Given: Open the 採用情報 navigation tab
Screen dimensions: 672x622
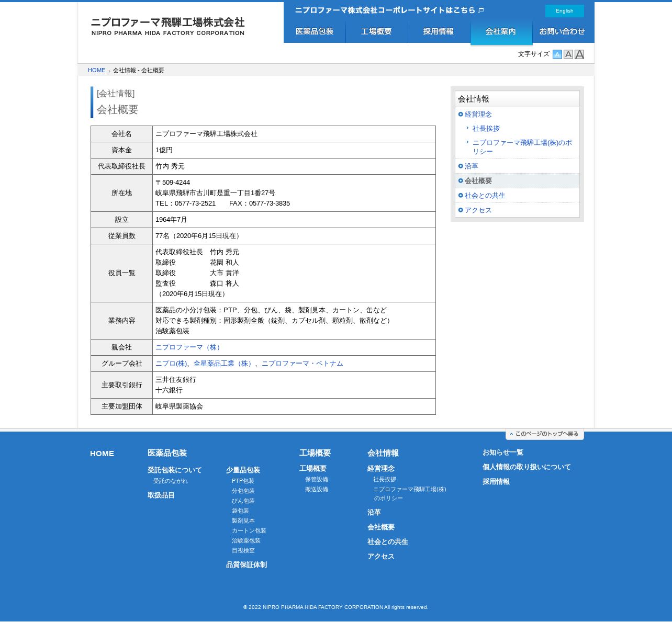Looking at the screenshot, I should click(x=439, y=32).
